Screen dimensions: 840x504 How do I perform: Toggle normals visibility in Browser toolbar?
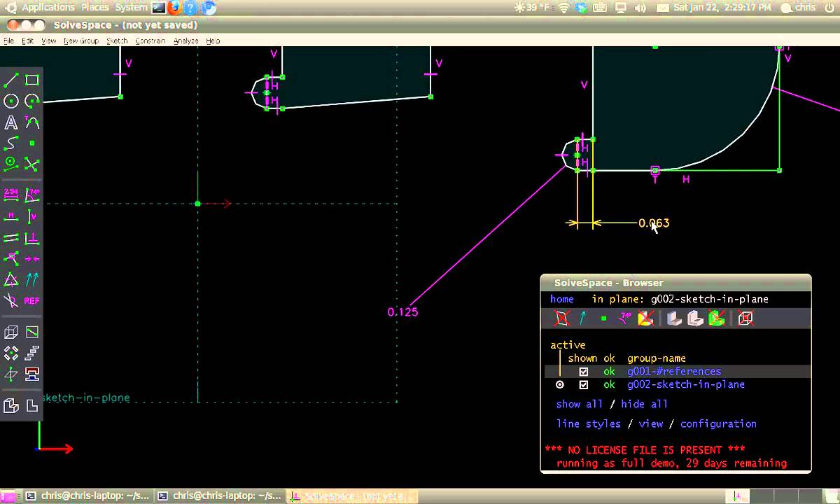[582, 318]
